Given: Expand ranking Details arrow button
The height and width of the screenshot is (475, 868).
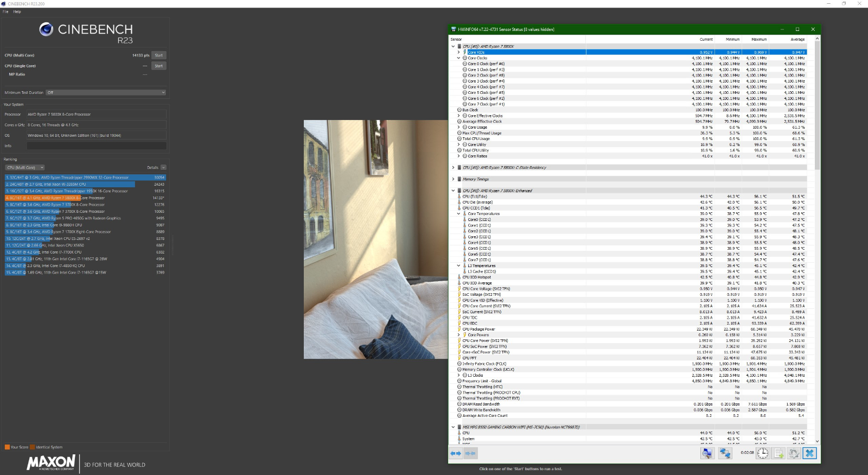Looking at the screenshot, I should pyautogui.click(x=163, y=168).
